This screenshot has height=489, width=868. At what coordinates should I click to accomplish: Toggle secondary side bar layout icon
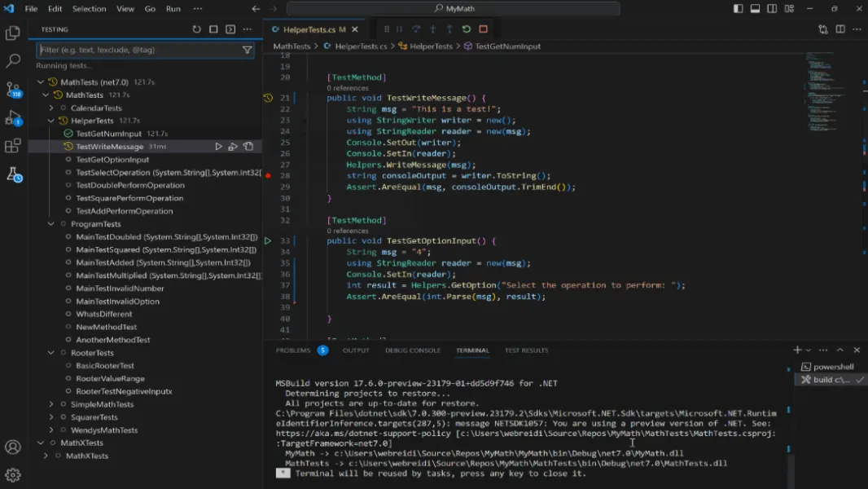coord(772,8)
